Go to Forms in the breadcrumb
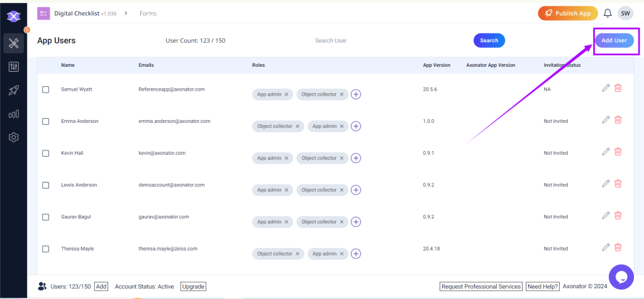 [148, 13]
